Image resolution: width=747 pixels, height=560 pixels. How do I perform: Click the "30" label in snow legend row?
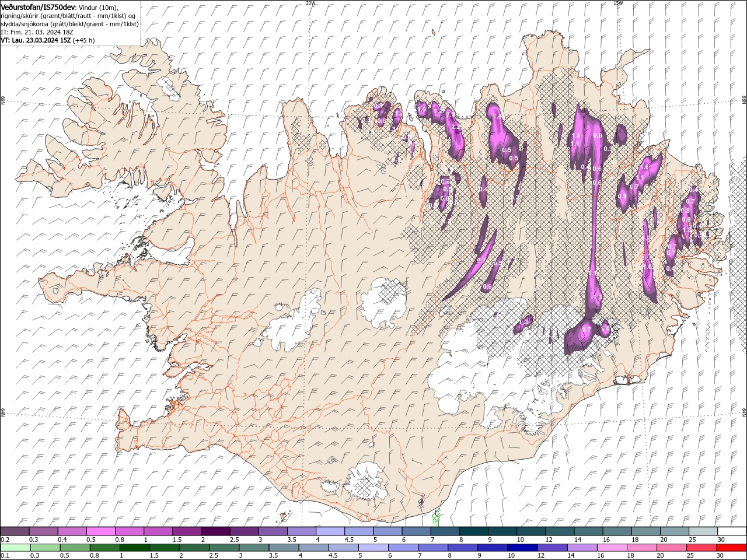click(720, 540)
